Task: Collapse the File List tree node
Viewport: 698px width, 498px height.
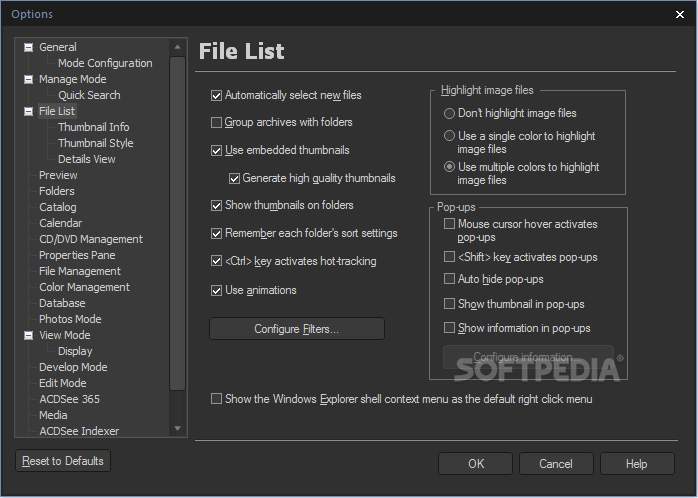Action: coord(28,111)
